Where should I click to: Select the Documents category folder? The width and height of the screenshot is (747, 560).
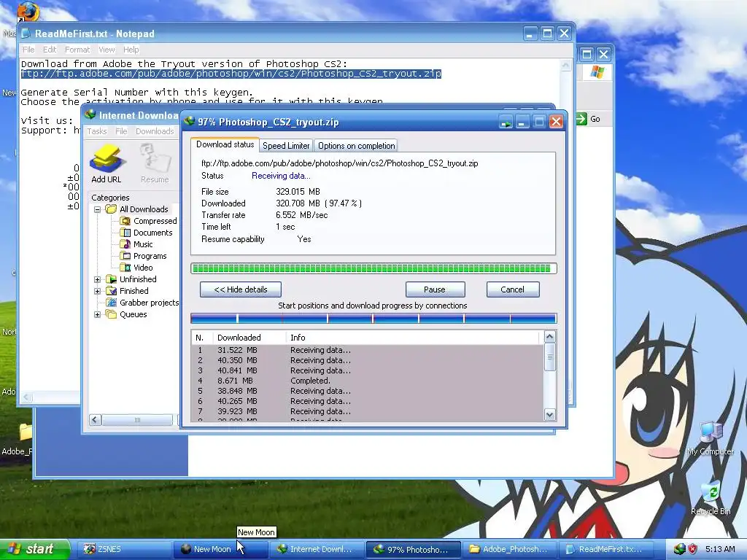(x=146, y=233)
